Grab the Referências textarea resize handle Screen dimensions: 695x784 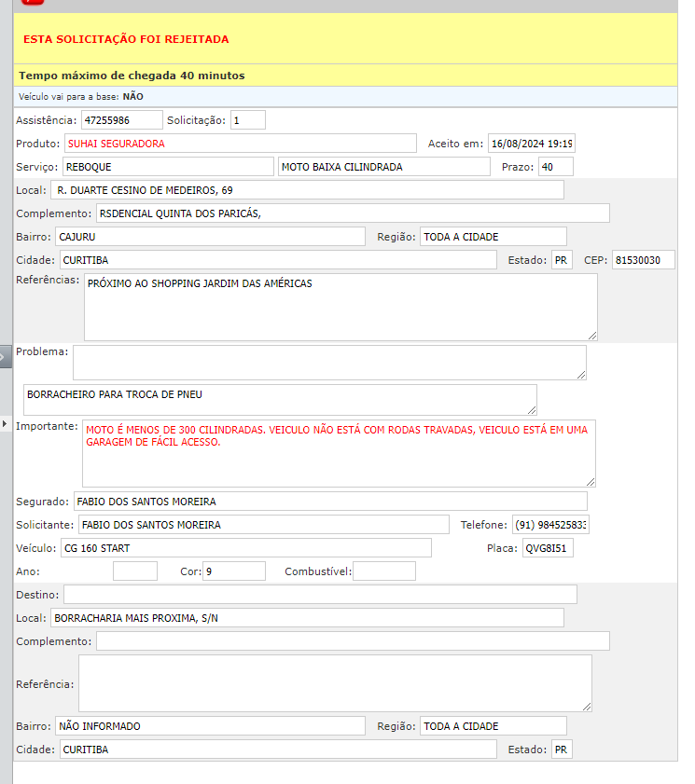point(592,336)
